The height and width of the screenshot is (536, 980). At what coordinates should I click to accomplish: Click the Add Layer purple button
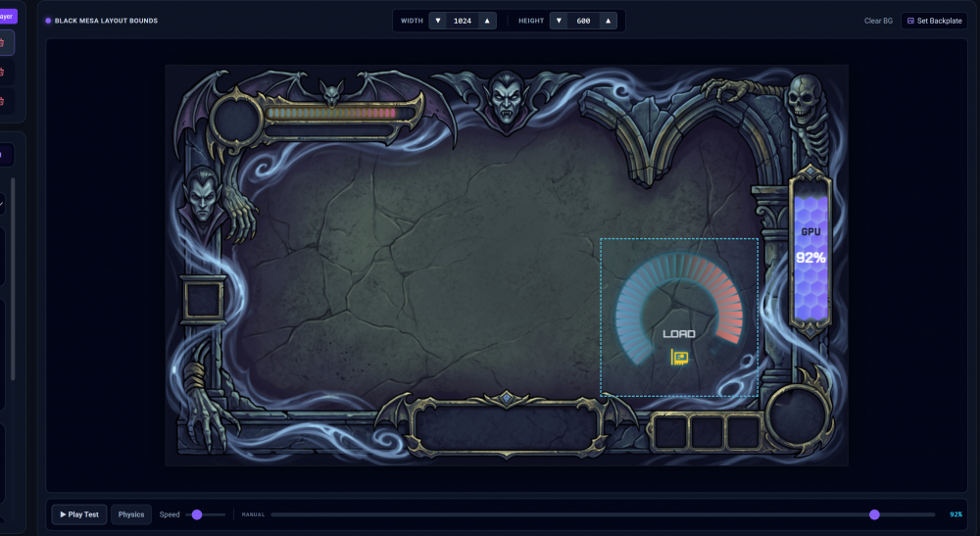click(8, 17)
